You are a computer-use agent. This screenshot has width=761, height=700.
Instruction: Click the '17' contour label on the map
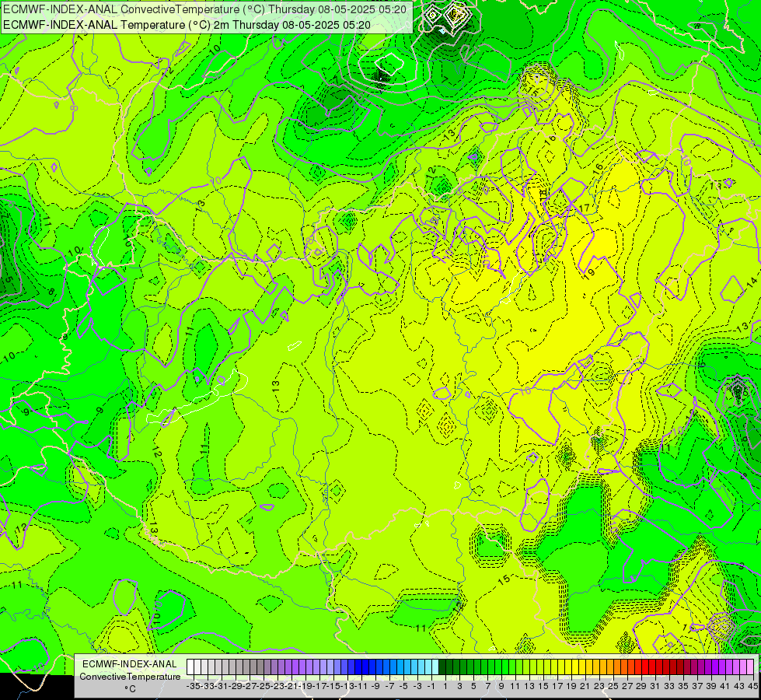[585, 208]
